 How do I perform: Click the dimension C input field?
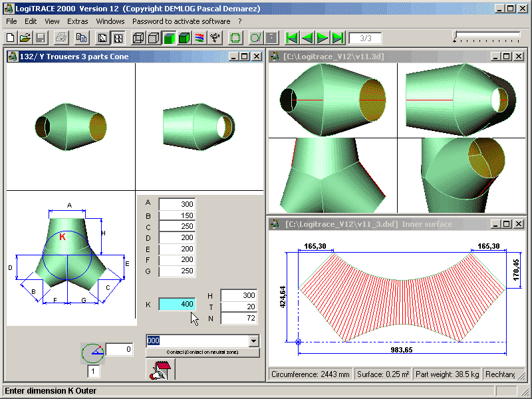click(177, 226)
